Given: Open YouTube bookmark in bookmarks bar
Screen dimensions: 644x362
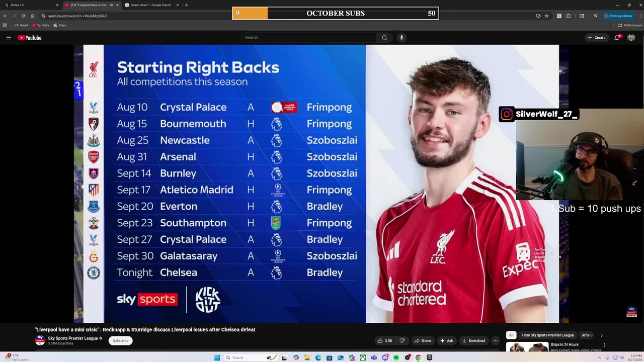Looking at the screenshot, I should coord(41,25).
